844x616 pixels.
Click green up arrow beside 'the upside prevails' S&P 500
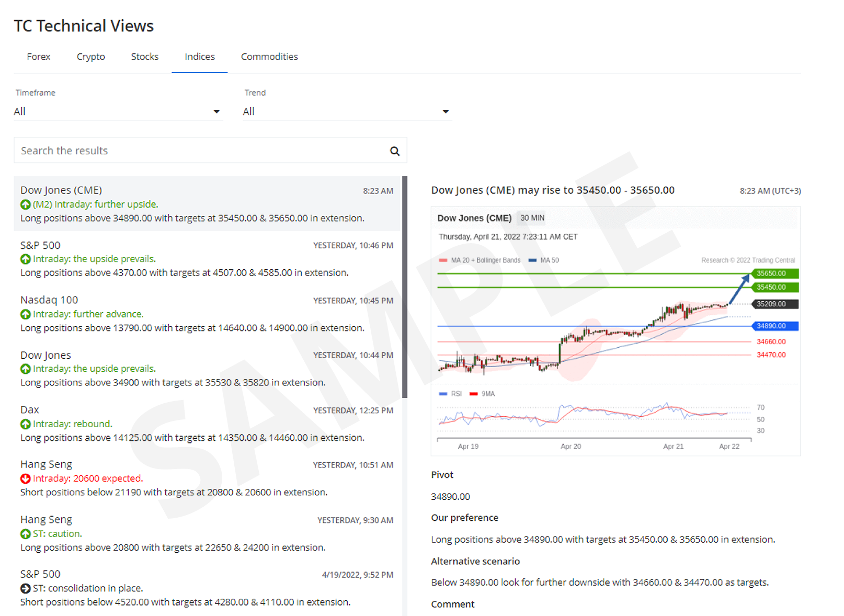25,259
